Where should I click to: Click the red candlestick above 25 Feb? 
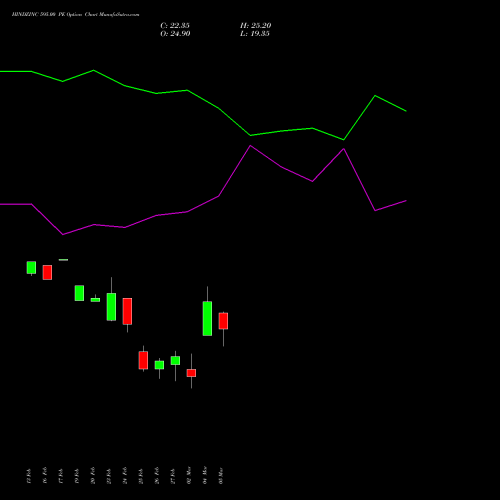pos(143,360)
